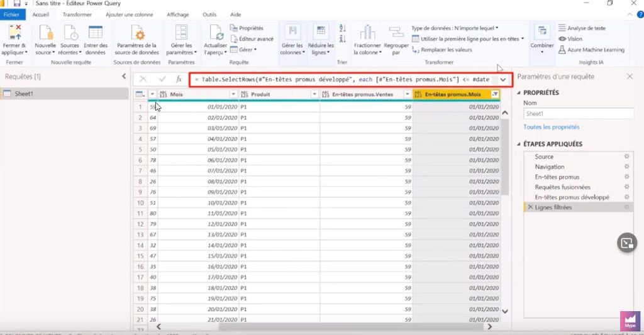Open the Éditeur avancé
The height and width of the screenshot is (335, 644).
[x=252, y=38]
